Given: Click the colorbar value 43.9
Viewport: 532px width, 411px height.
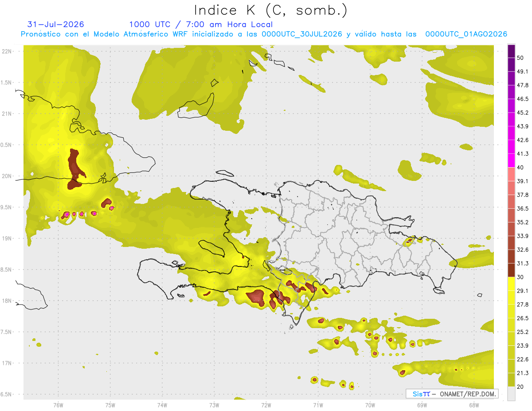Looking at the screenshot, I should pos(523,126).
